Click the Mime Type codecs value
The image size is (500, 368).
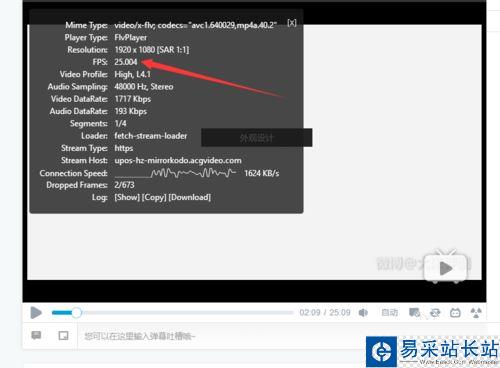point(195,25)
